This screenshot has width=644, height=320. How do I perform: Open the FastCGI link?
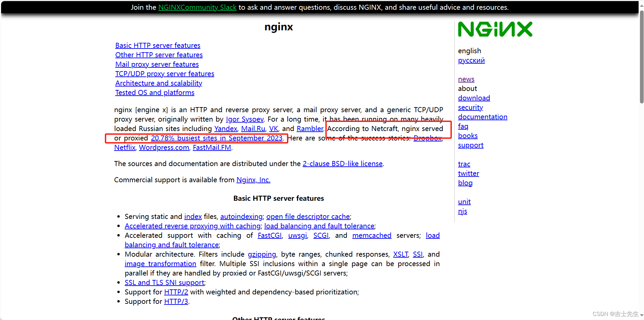tap(270, 235)
